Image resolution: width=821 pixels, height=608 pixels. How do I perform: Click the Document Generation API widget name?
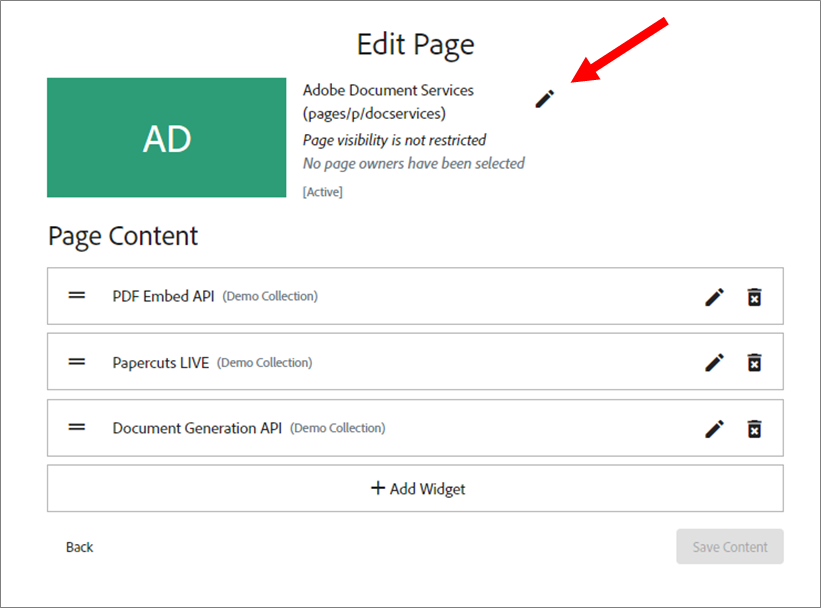197,428
